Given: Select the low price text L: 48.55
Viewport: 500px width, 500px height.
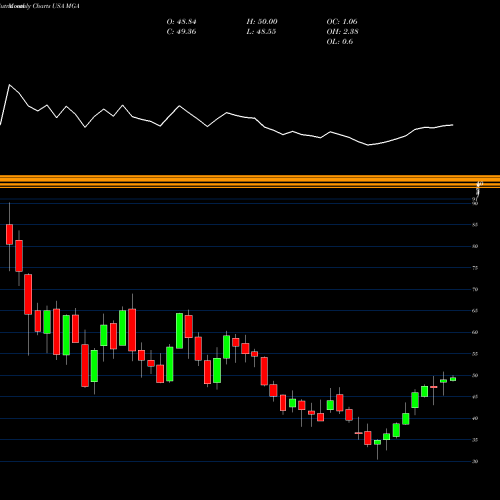Looking at the screenshot, I should pyautogui.click(x=261, y=32).
